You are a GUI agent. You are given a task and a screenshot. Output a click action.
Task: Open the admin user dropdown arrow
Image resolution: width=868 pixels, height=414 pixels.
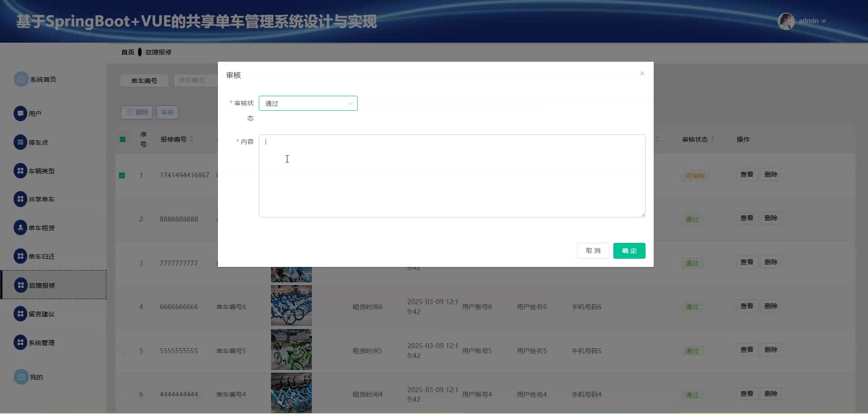click(824, 21)
